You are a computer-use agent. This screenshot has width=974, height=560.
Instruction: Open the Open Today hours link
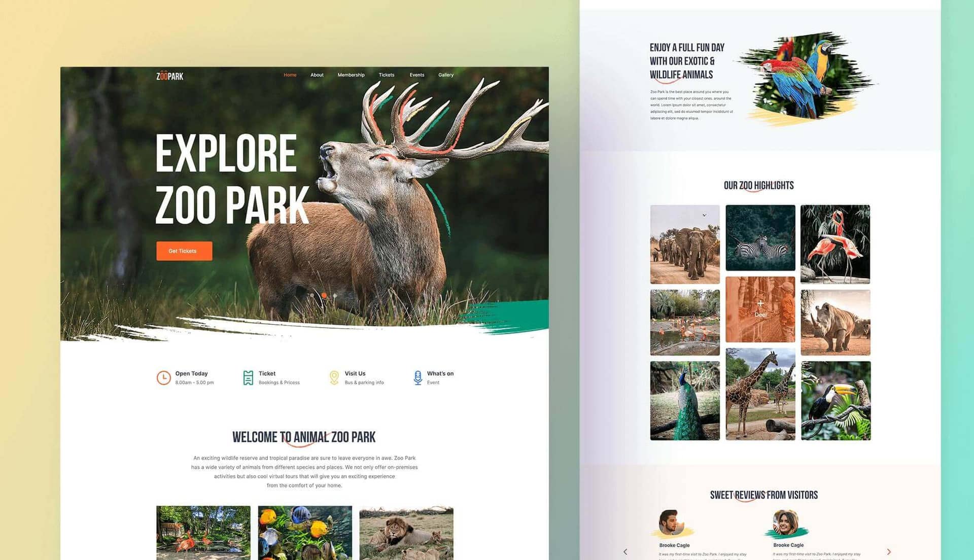[x=194, y=378]
